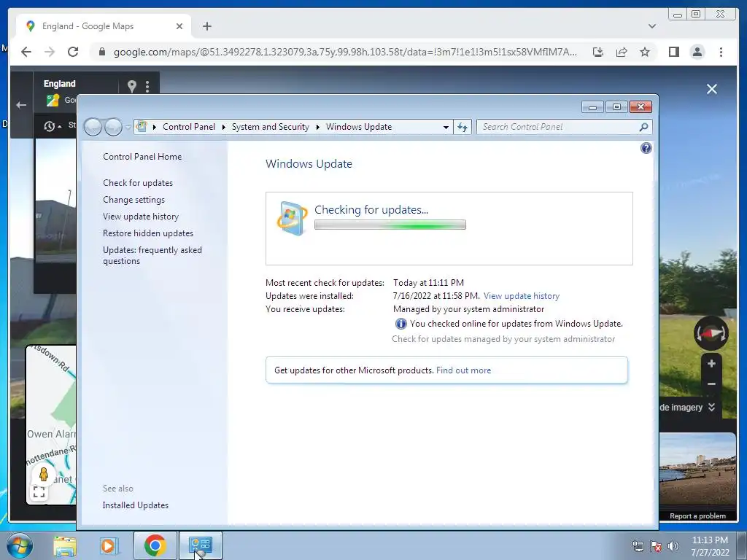
Task: Open the blue help question mark icon
Action: (x=646, y=148)
